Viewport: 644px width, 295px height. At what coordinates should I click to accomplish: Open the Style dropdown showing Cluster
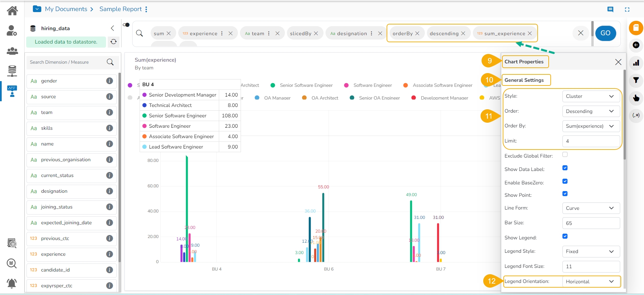[x=591, y=96]
